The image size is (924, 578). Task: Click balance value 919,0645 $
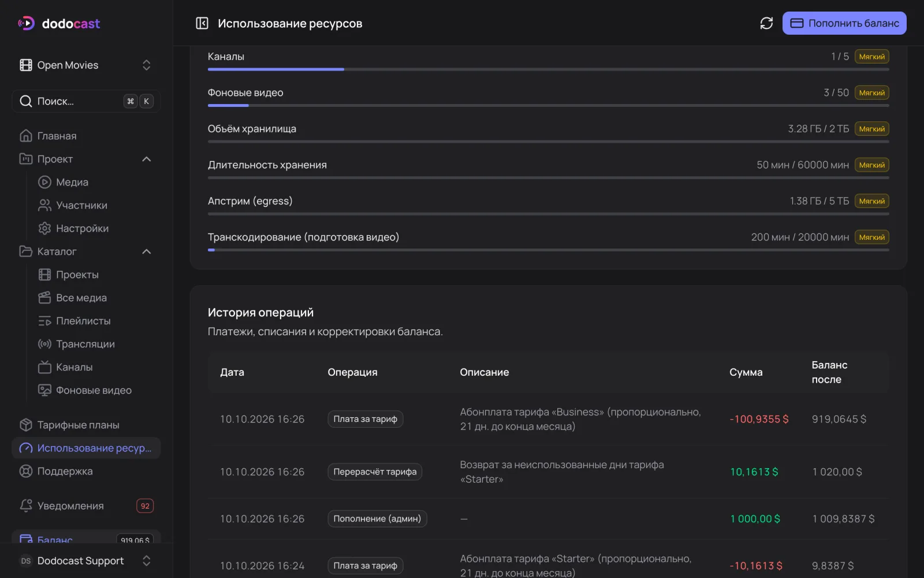click(839, 419)
